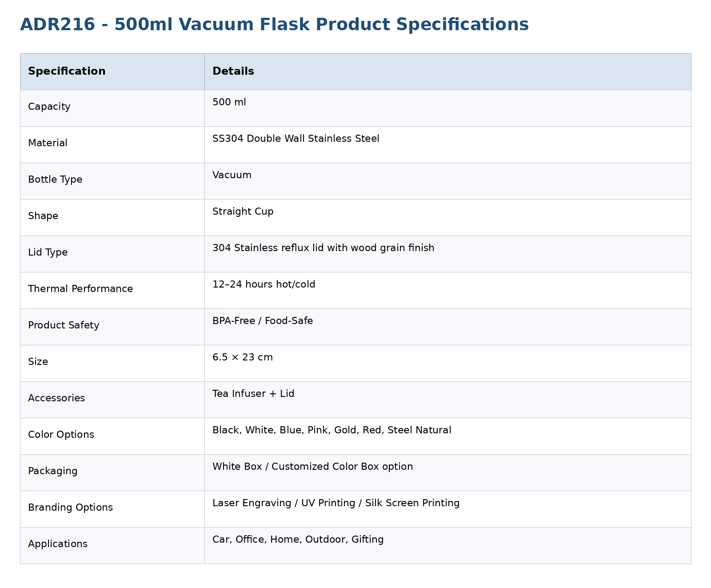Image resolution: width=711 pixels, height=588 pixels.
Task: Click the Material row label
Action: 48,143
